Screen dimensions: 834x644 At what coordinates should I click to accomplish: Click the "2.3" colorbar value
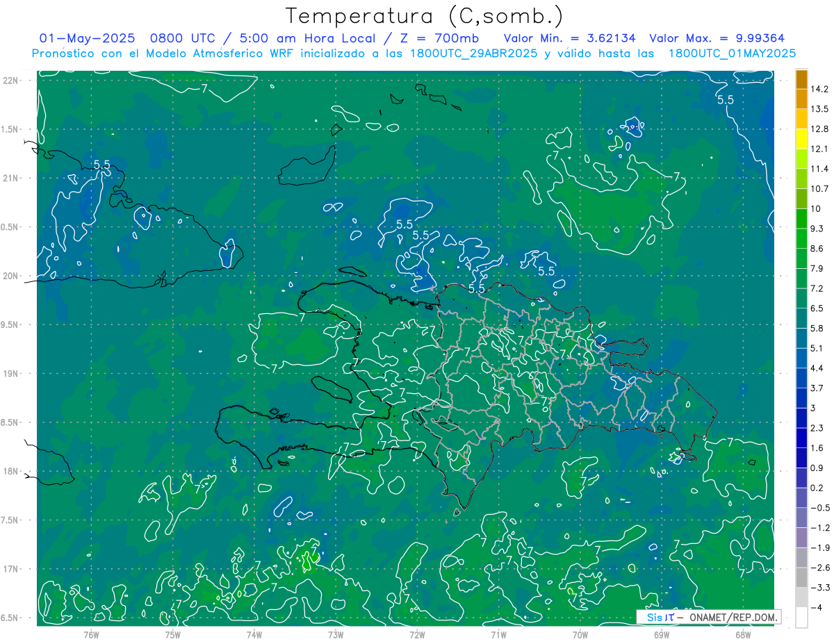pos(817,428)
